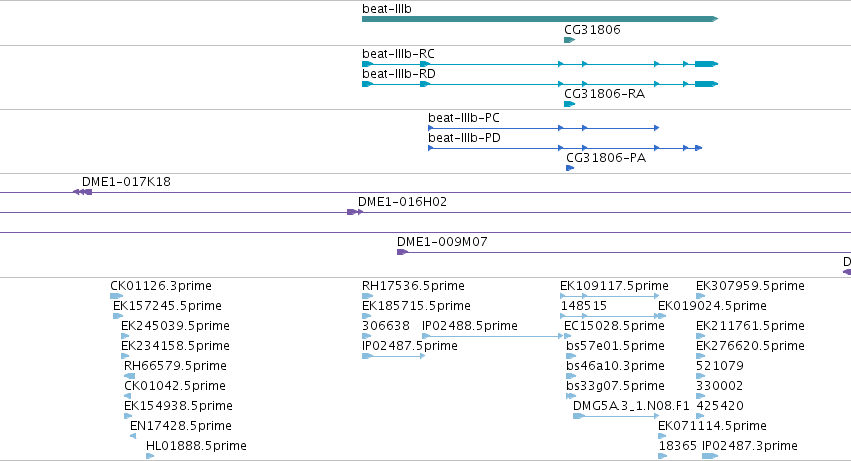This screenshot has width=851, height=461.
Task: Select the RH17536.5prime EST glyph
Action: [x=367, y=296]
